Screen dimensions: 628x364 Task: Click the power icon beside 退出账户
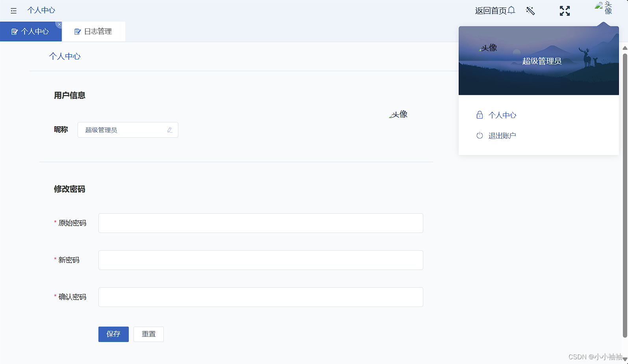click(480, 135)
